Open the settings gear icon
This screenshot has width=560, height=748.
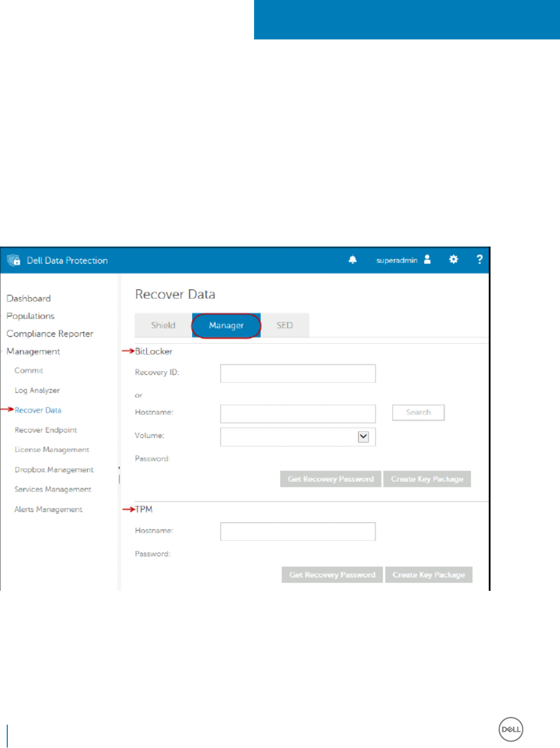[454, 259]
